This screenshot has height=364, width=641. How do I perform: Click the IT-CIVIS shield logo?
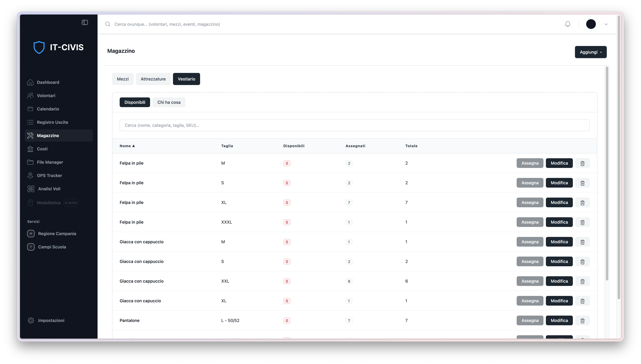click(x=39, y=47)
